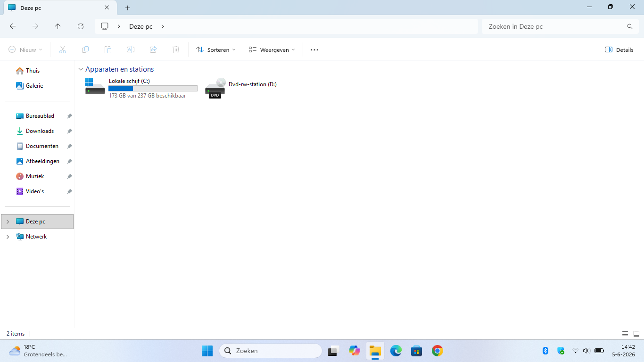
Task: Close the Deze pc tab
Action: [107, 8]
